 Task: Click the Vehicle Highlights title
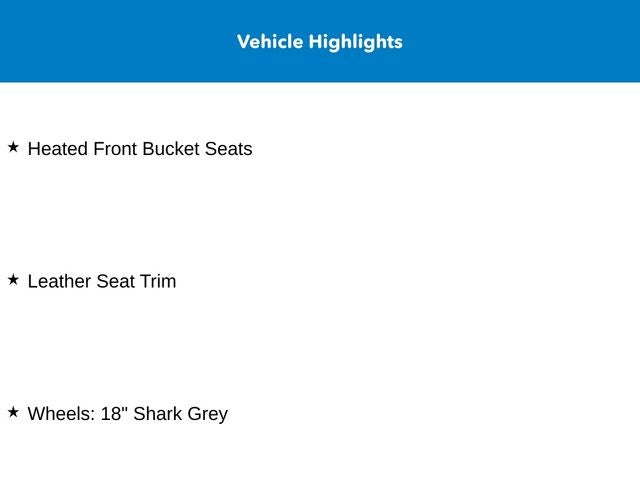tap(320, 42)
